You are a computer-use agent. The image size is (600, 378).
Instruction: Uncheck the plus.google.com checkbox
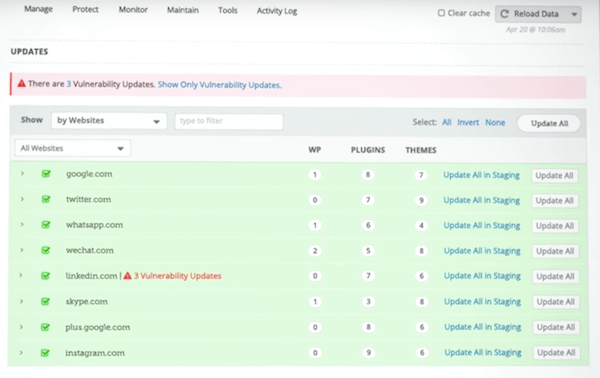click(45, 327)
